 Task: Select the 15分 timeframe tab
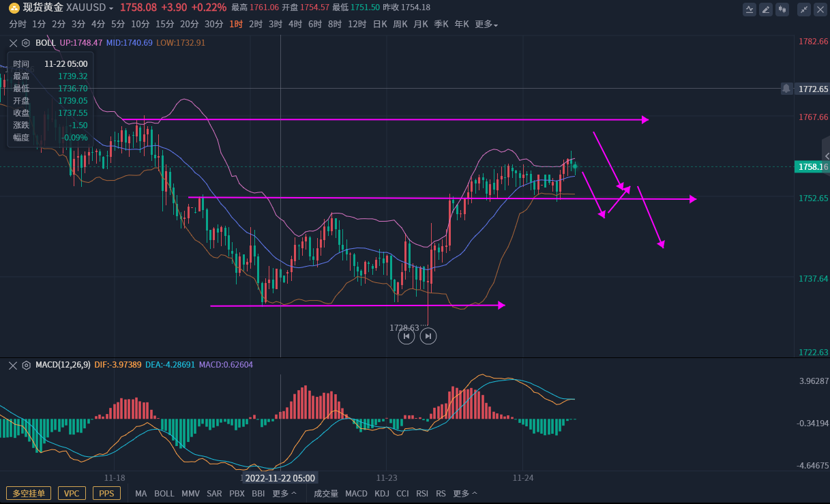pyautogui.click(x=164, y=24)
